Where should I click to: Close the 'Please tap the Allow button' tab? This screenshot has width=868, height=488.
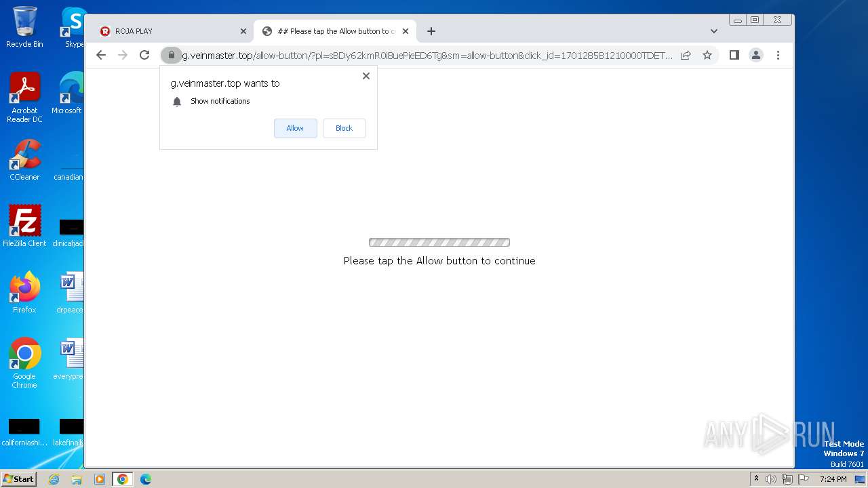[x=406, y=31]
